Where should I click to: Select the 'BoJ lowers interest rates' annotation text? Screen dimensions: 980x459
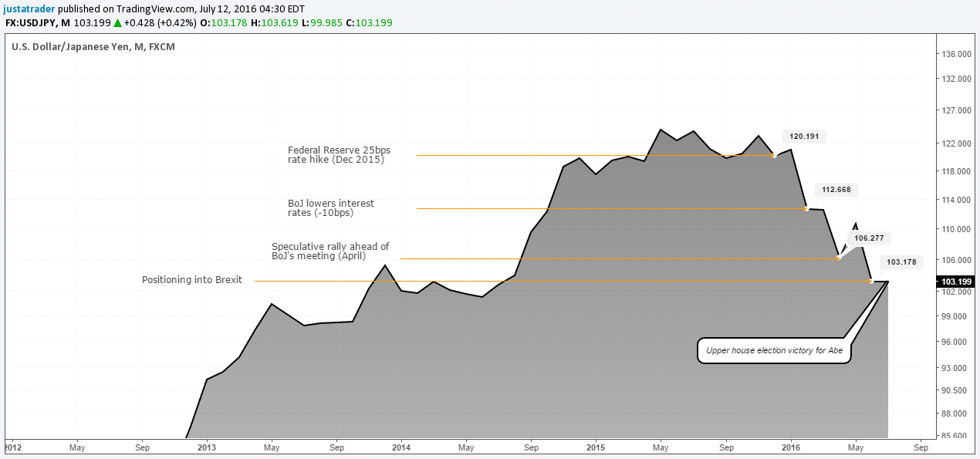tap(330, 208)
